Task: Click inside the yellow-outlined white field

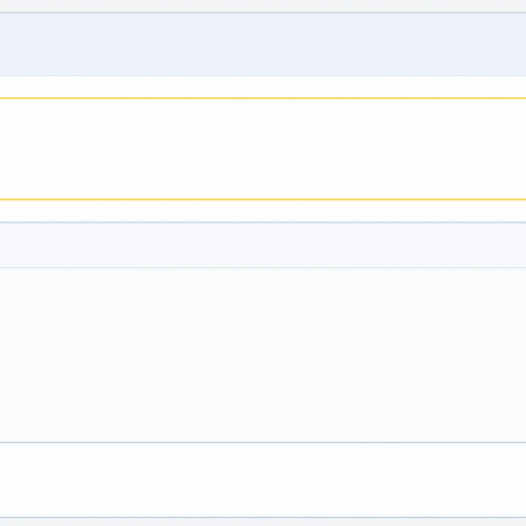Action: coord(263,149)
